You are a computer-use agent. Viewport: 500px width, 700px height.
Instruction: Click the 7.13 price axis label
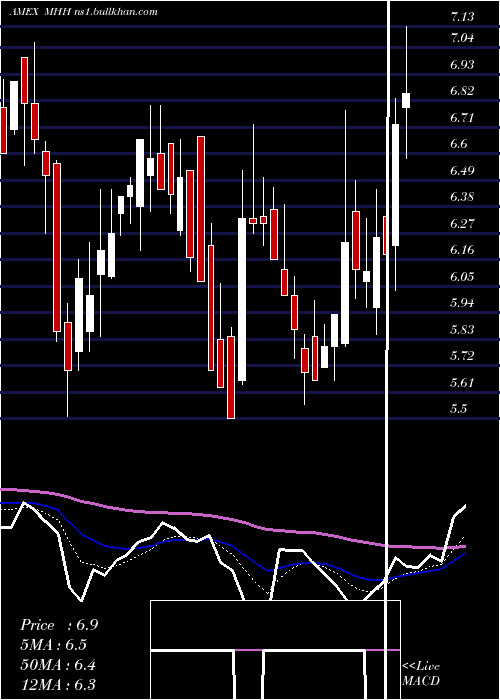[x=462, y=17]
